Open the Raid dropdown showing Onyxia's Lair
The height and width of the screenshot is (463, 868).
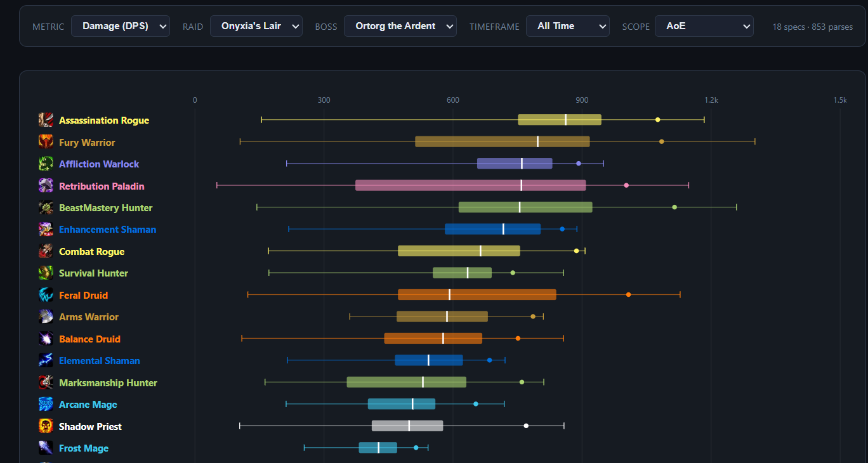[x=256, y=26]
